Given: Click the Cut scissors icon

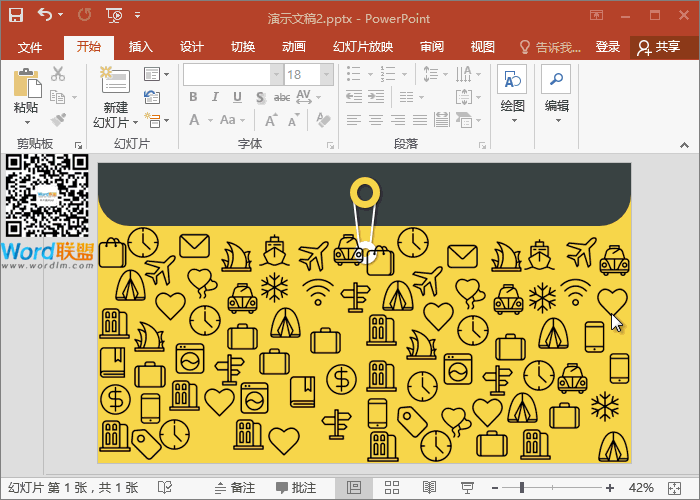Looking at the screenshot, I should pyautogui.click(x=58, y=74).
